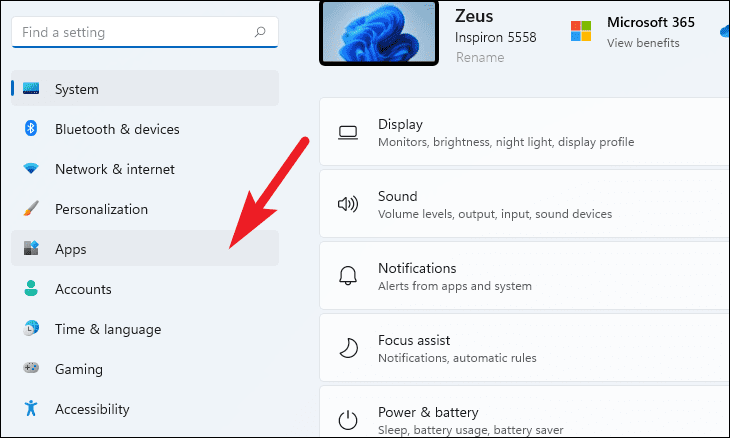Click the Microsoft 365 logo
This screenshot has width=730, height=438.
[581, 31]
